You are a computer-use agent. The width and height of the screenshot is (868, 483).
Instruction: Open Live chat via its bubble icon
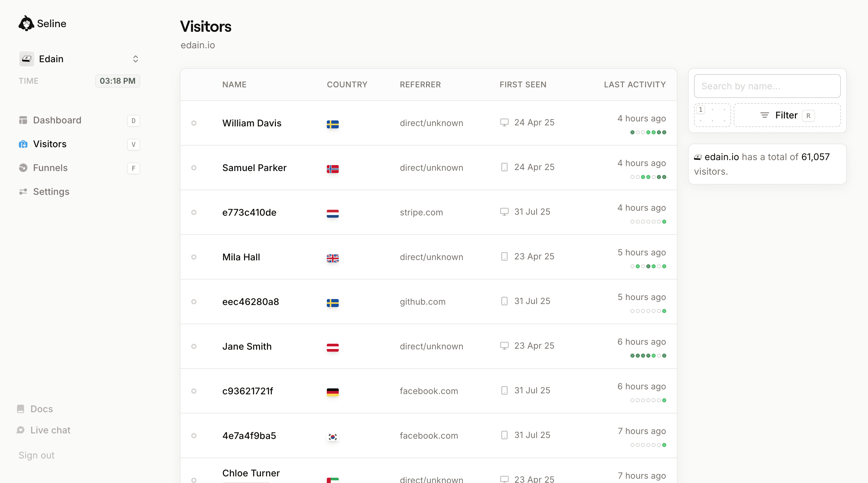click(x=21, y=430)
